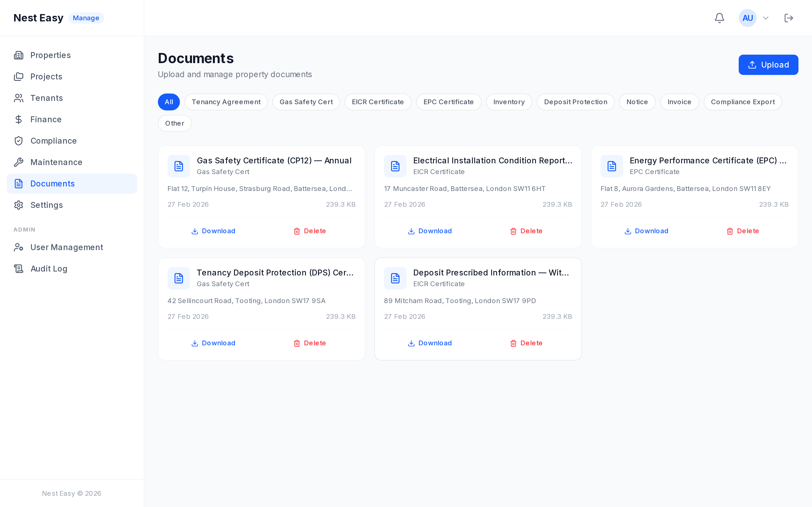812x507 pixels.
Task: Select the EICR Certificate filter
Action: (378, 102)
